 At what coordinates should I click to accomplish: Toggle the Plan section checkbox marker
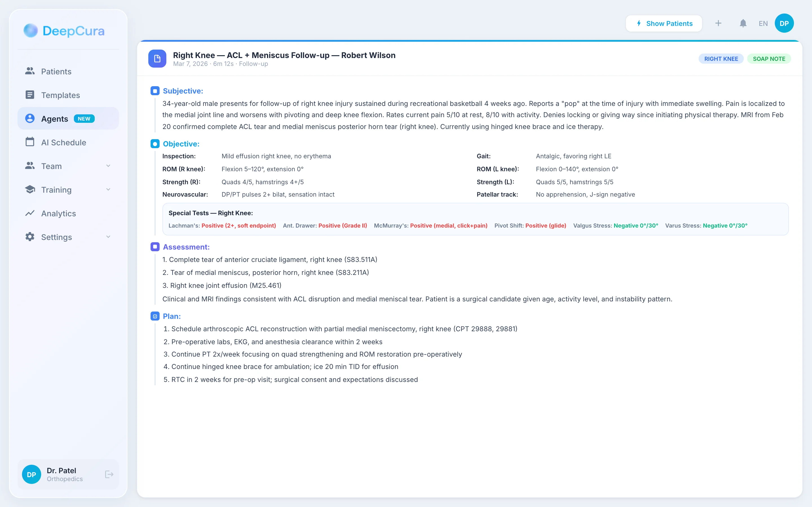pos(155,316)
